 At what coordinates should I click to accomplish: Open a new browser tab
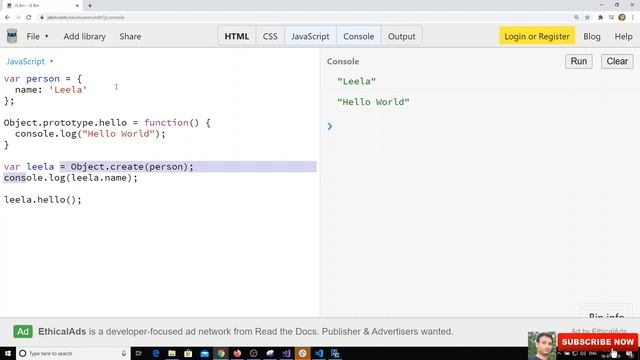click(90, 5)
